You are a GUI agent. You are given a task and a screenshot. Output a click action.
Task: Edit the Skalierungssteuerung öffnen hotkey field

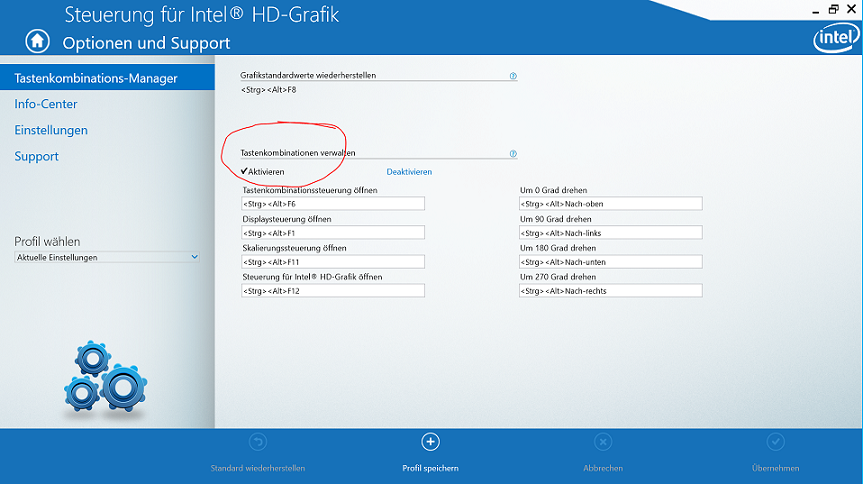coord(333,262)
